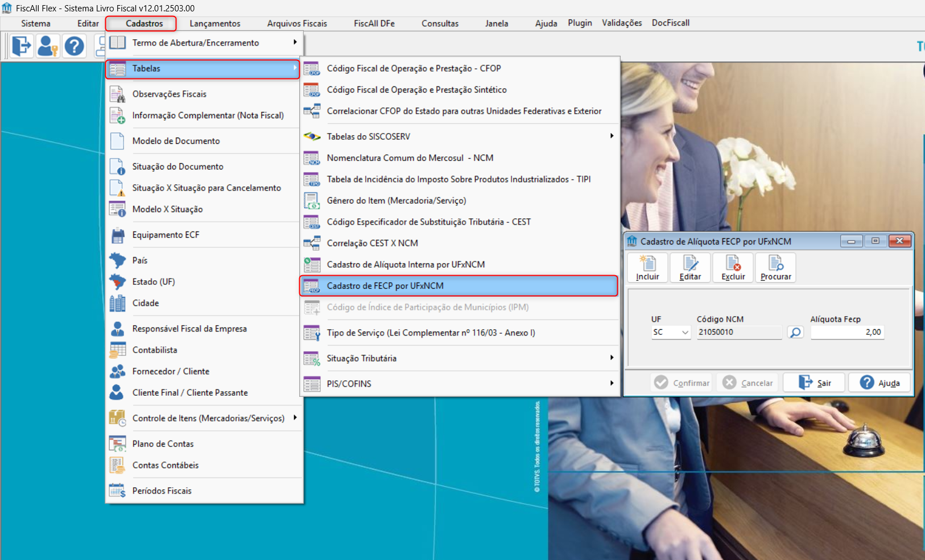925x560 pixels.
Task: Open the Editar menu in menu bar
Action: click(88, 23)
